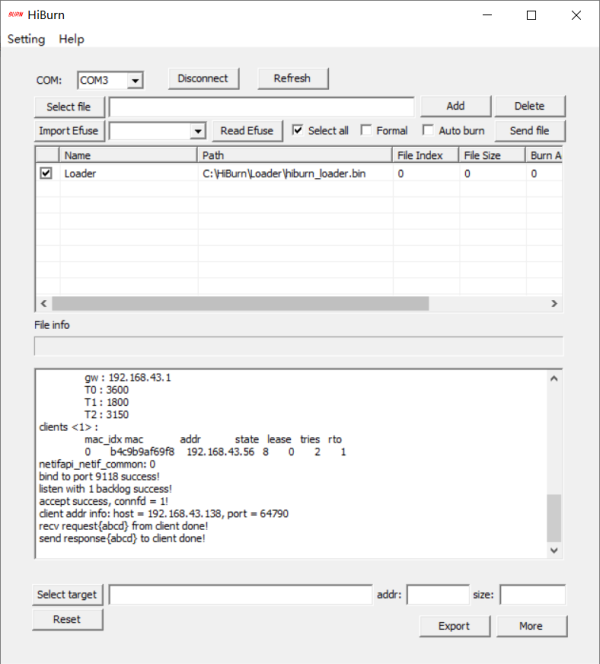The width and height of the screenshot is (600, 664).
Task: Click the log vertical scrollbar thumb
Action: [554, 518]
